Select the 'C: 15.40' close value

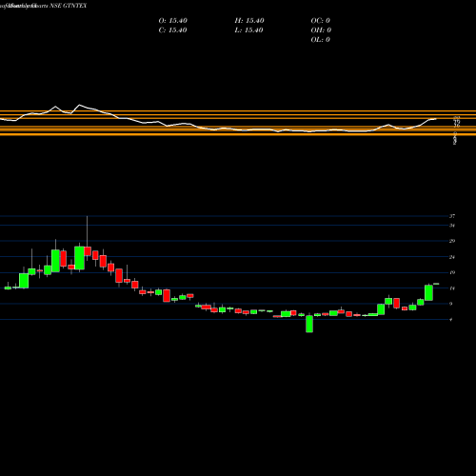pos(172,30)
